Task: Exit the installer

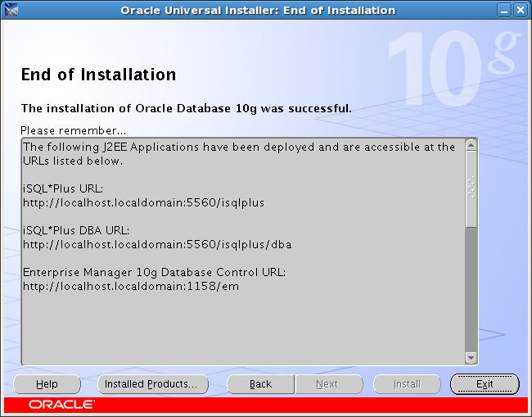Action: click(x=485, y=384)
